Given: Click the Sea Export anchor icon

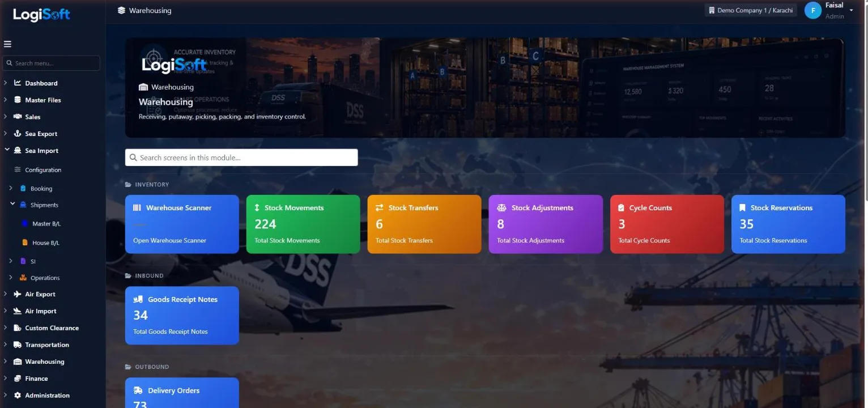Looking at the screenshot, I should tap(18, 134).
